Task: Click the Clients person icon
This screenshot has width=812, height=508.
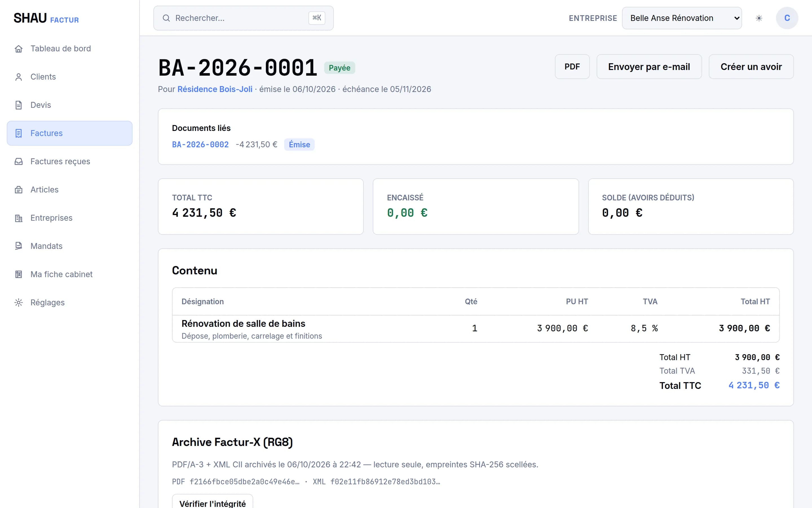Action: (19, 77)
